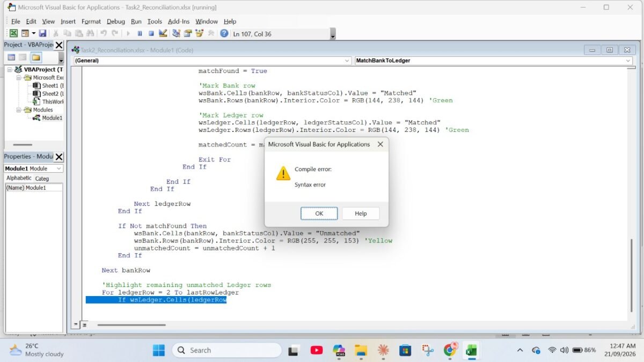Collapse the Modules folder node
The image size is (644, 362).
(18, 110)
